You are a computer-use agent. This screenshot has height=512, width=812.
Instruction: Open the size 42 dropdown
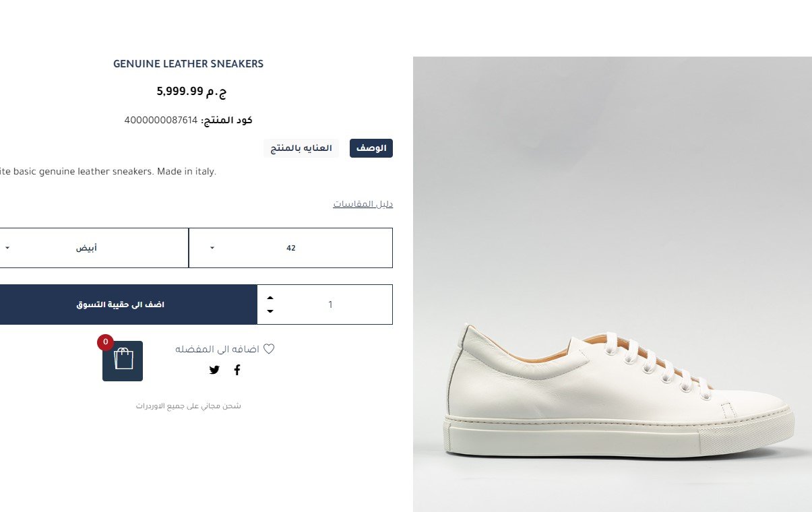290,248
